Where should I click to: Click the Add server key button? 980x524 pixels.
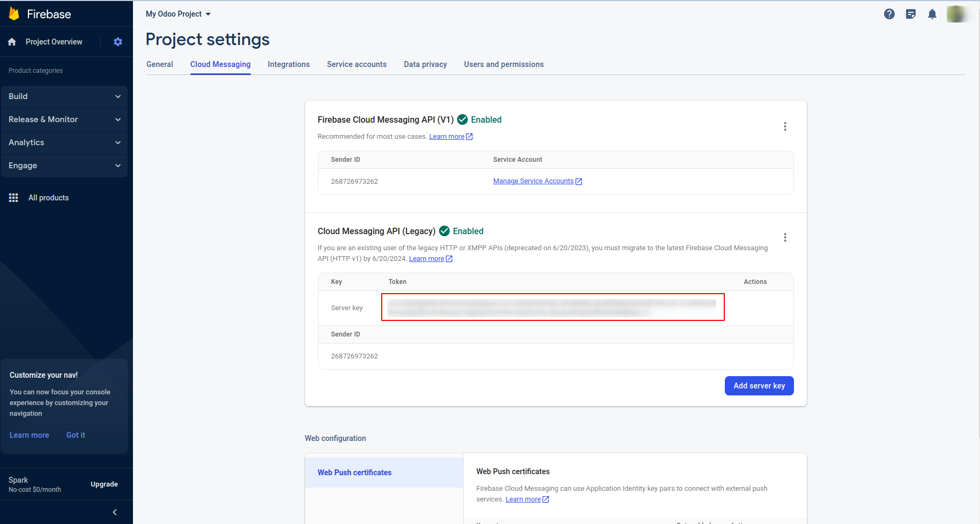click(x=759, y=386)
